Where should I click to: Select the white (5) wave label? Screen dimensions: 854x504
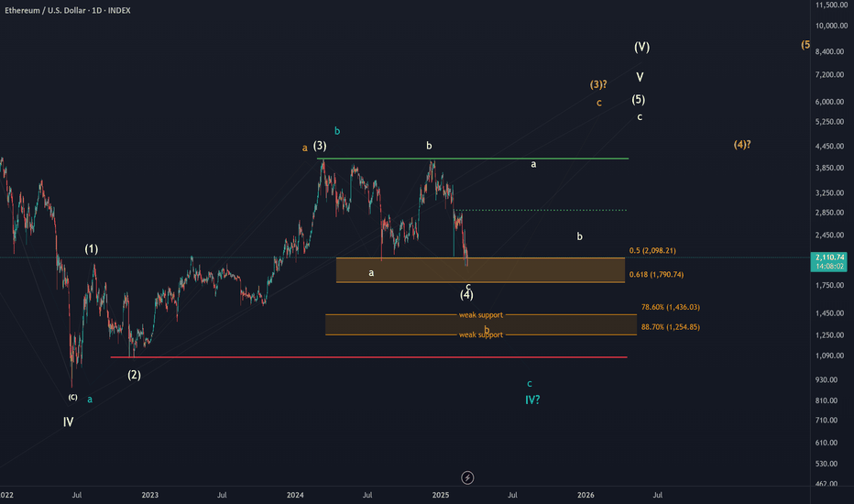639,100
